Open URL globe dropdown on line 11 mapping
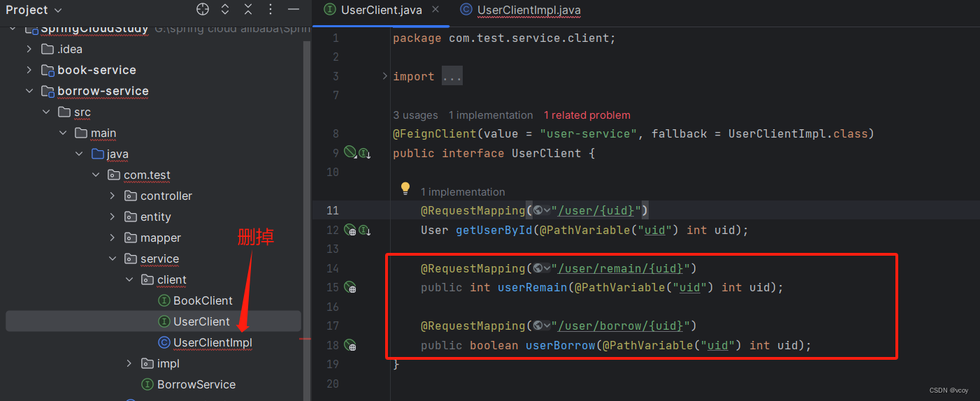The width and height of the screenshot is (980, 401). [541, 210]
